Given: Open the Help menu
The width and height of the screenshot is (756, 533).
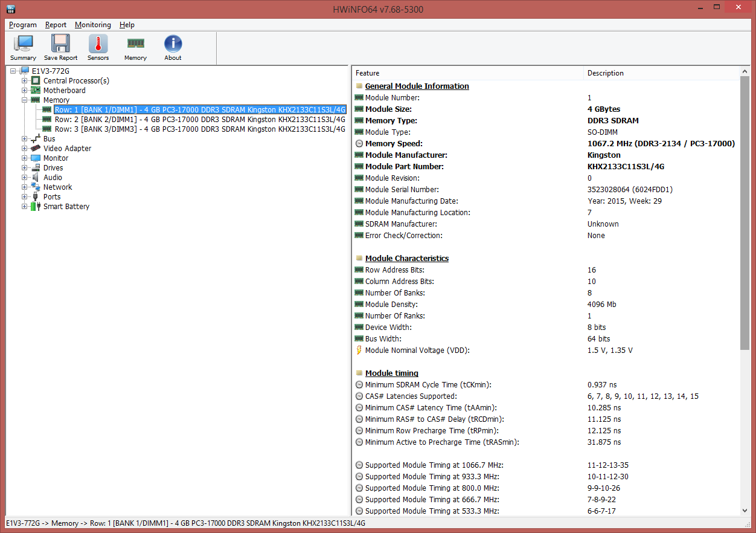Looking at the screenshot, I should pyautogui.click(x=127, y=25).
